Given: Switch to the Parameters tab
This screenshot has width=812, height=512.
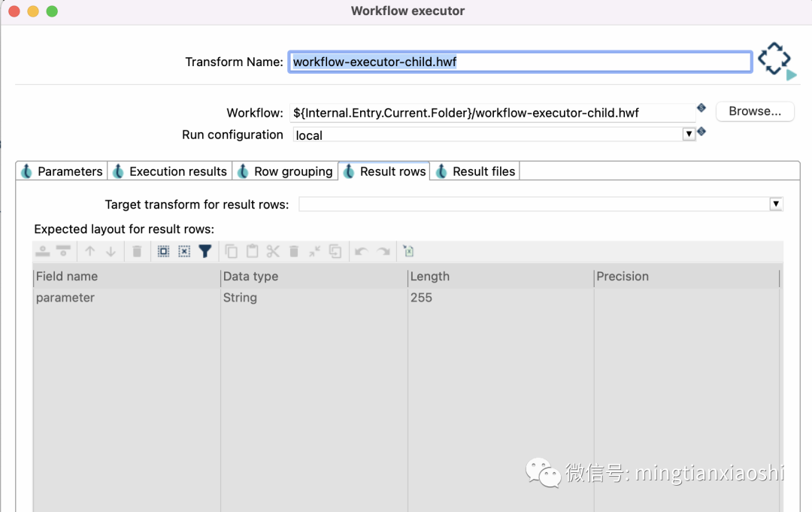Looking at the screenshot, I should (62, 171).
